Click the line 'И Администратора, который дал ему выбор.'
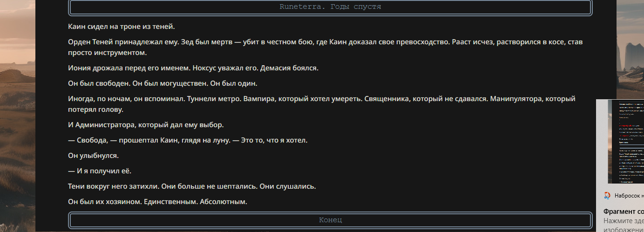Screen dimensions: 644x232 [146, 125]
